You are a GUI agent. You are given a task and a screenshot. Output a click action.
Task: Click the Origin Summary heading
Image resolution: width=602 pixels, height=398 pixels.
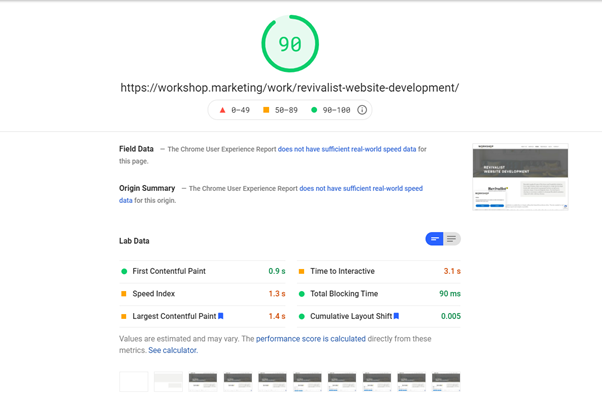[x=147, y=188]
